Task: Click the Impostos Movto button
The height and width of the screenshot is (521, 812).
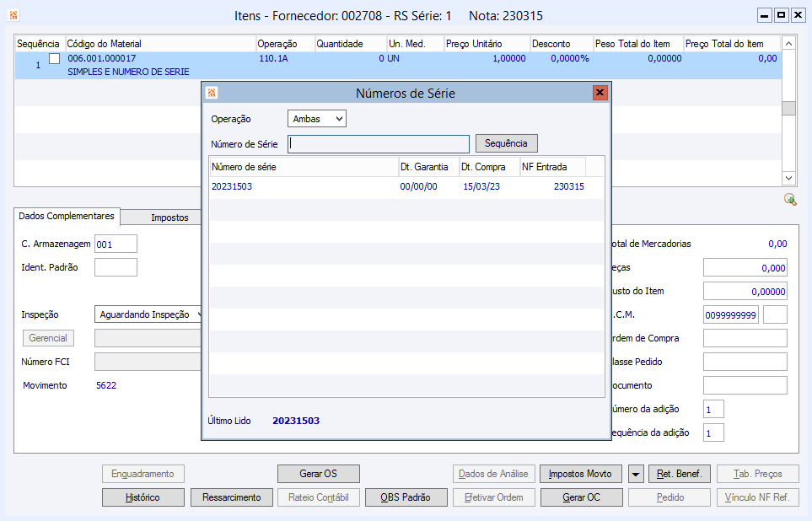Action: 580,474
